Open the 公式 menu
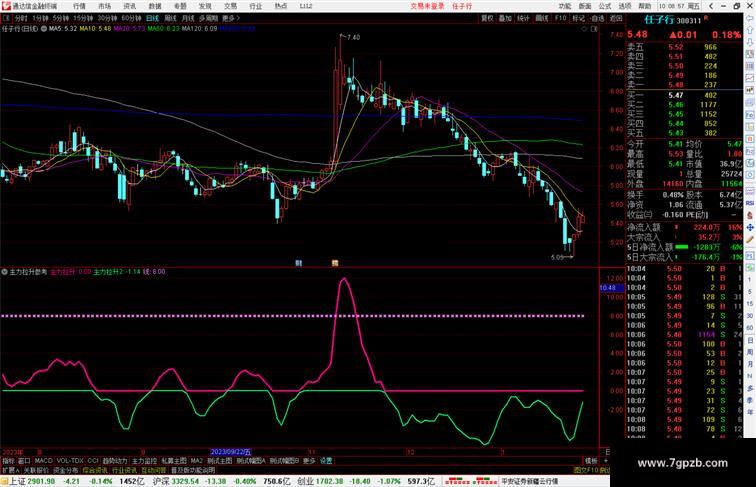The image size is (756, 487). pos(605,6)
